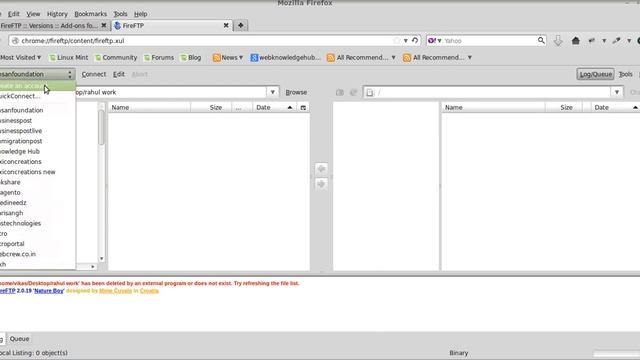Click the Browse button
Screen dimensions: 640x360
tap(296, 92)
